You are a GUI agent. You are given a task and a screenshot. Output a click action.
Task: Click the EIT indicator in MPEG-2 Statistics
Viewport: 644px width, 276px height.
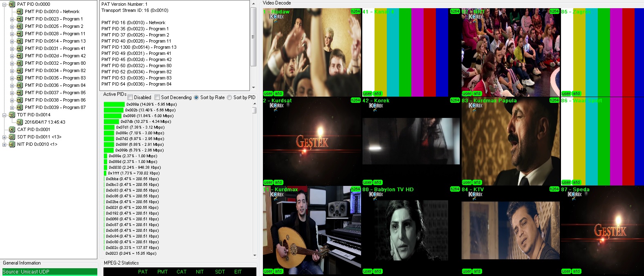pyautogui.click(x=238, y=271)
